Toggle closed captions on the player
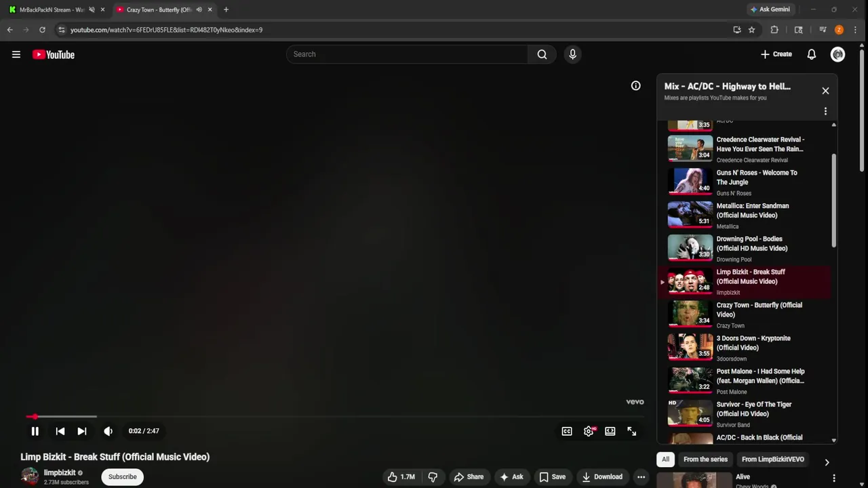 coord(567,431)
